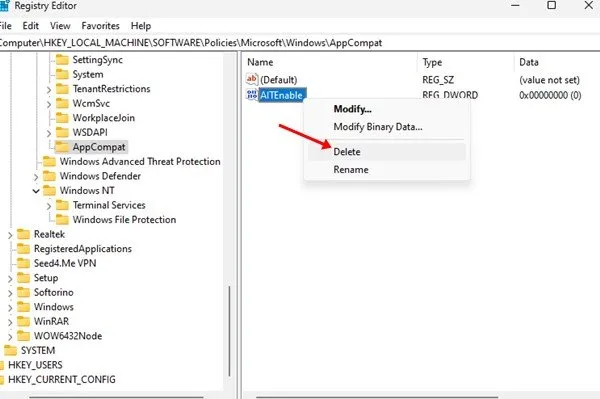Click the tree pane horizontal scrollbar
This screenshot has width=600, height=399.
[116, 397]
